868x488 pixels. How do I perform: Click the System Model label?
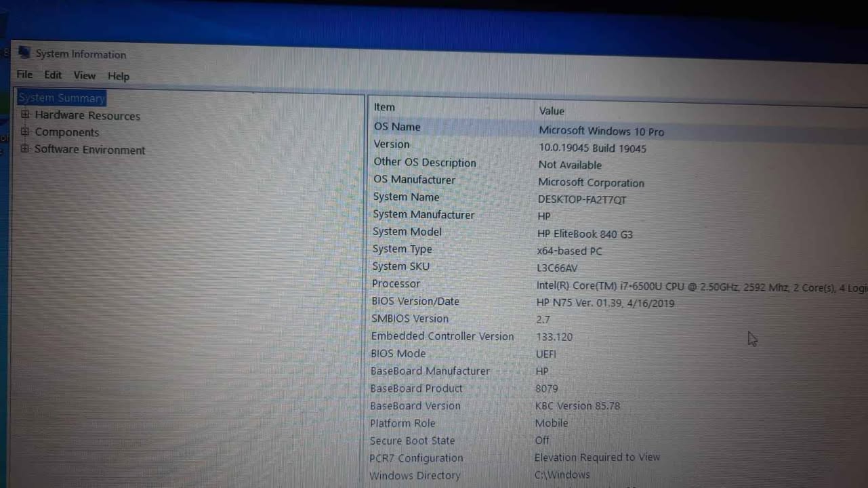click(x=407, y=232)
